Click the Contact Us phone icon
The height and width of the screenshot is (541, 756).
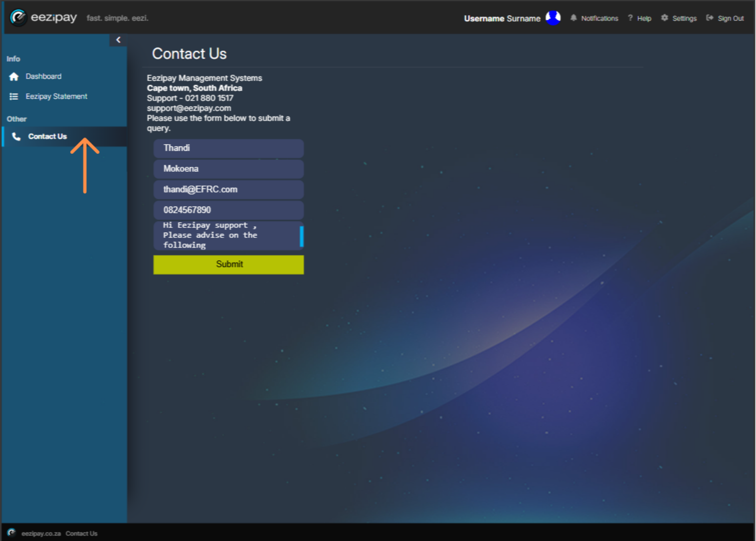pyautogui.click(x=17, y=137)
